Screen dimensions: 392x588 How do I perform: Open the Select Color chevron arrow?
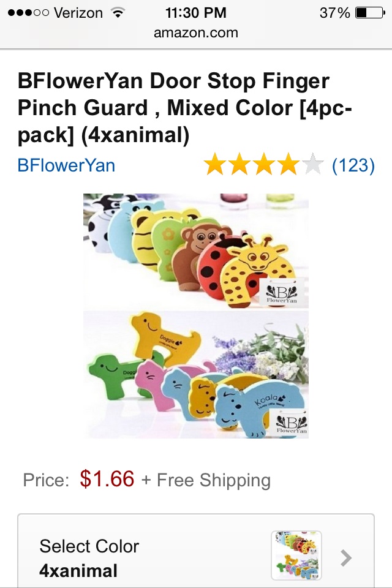(x=346, y=557)
